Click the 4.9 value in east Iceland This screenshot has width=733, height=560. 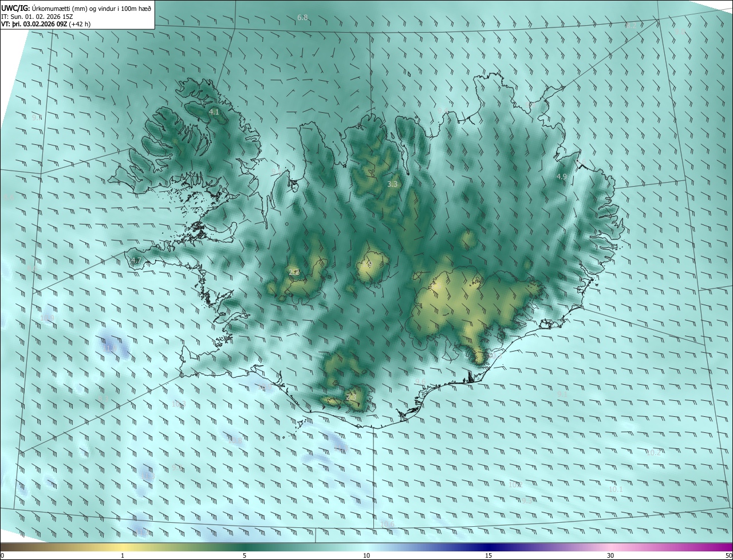pos(561,177)
